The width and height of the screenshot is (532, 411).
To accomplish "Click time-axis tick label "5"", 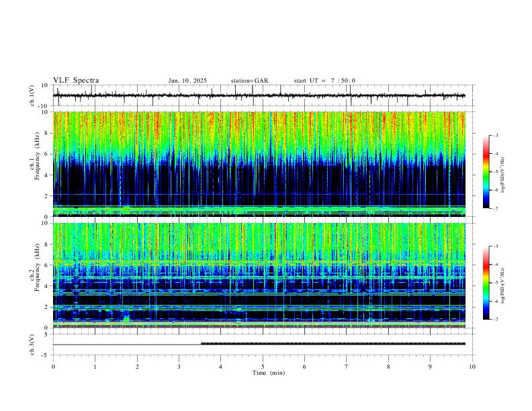I will (263, 367).
